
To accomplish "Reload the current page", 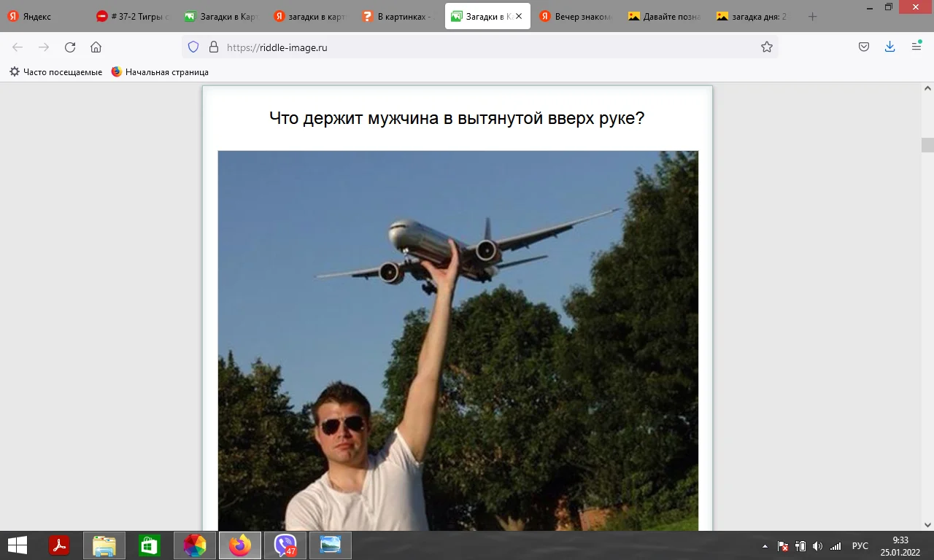I will pos(70,47).
